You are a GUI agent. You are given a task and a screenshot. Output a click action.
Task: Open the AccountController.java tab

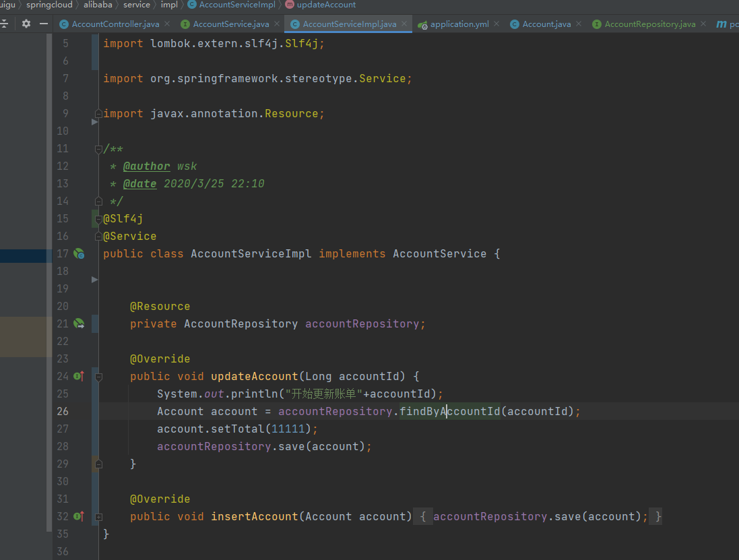(x=115, y=24)
